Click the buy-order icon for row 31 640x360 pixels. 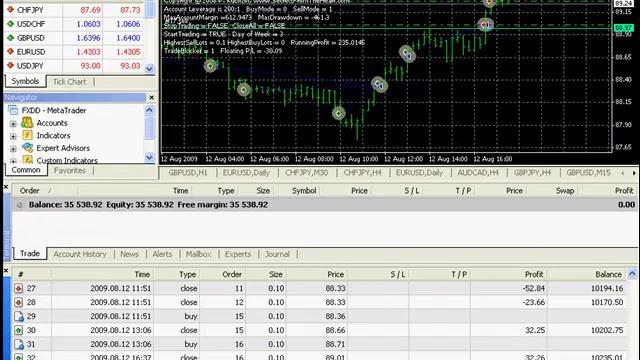[x=18, y=344]
